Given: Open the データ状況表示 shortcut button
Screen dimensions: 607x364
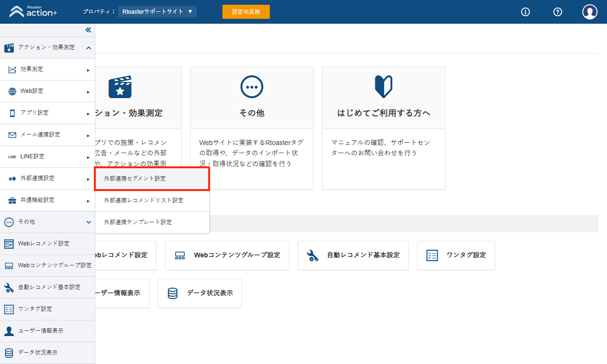Looking at the screenshot, I should pyautogui.click(x=200, y=293).
